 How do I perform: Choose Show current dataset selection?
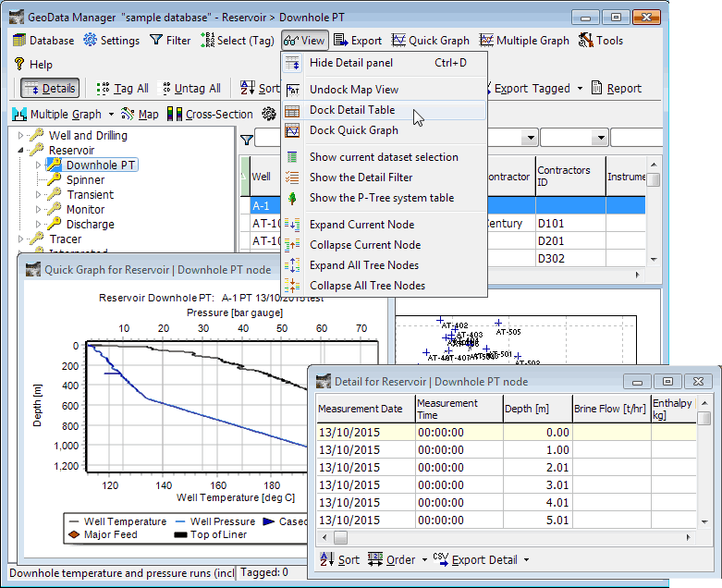click(x=384, y=157)
